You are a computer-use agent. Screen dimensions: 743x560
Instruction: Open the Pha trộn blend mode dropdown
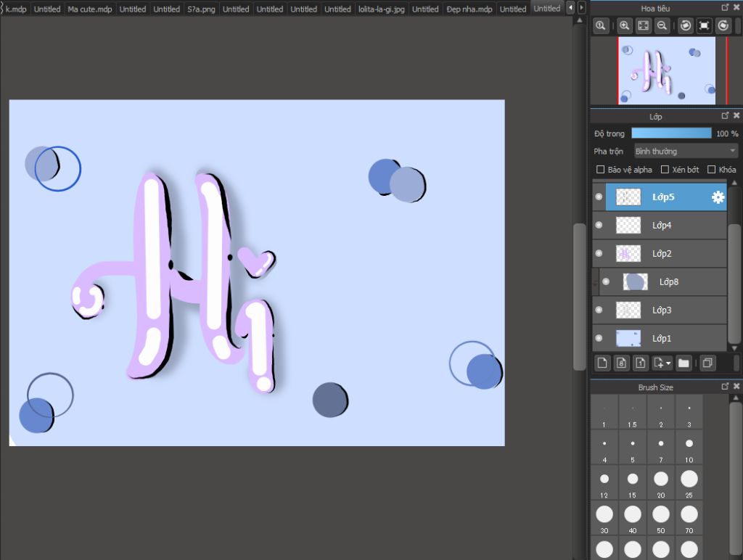[x=686, y=151]
